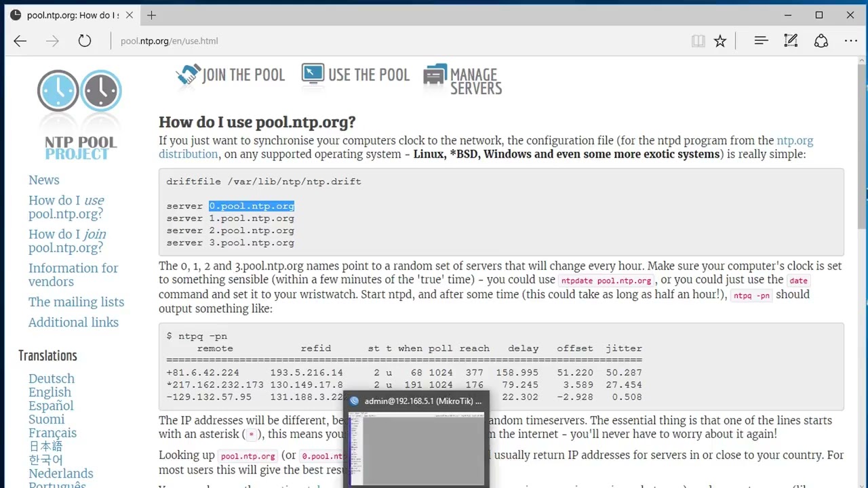
Task: Click the remote address +81.6.42.224
Action: [x=203, y=373]
